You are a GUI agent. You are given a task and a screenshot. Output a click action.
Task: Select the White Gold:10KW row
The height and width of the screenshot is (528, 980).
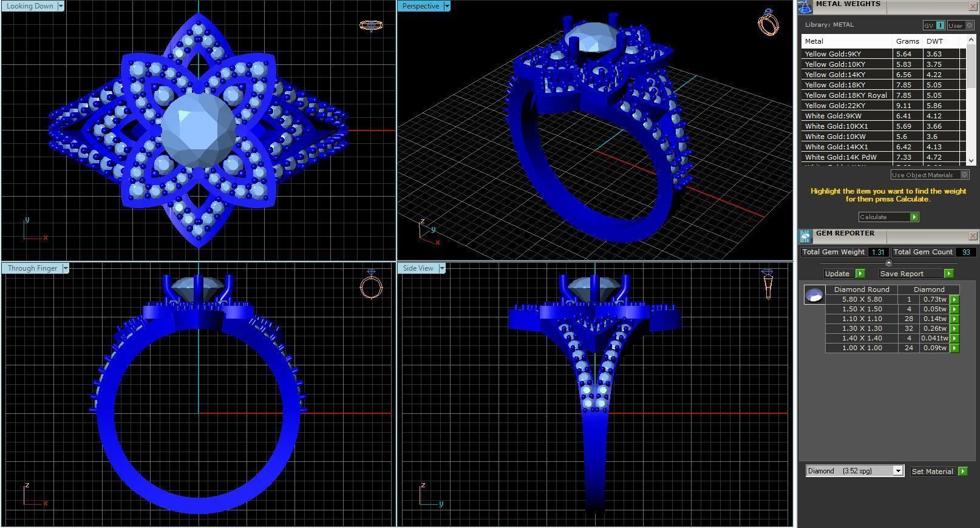coord(883,137)
